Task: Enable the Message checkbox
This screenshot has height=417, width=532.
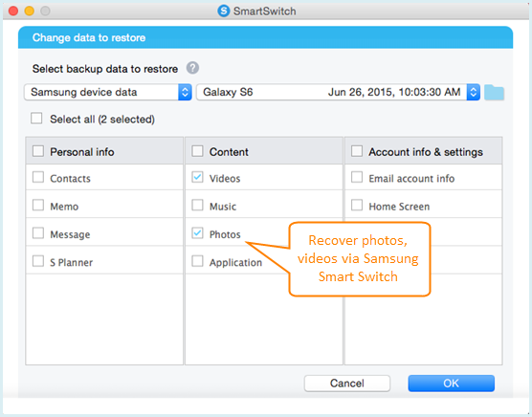Action: click(x=38, y=233)
